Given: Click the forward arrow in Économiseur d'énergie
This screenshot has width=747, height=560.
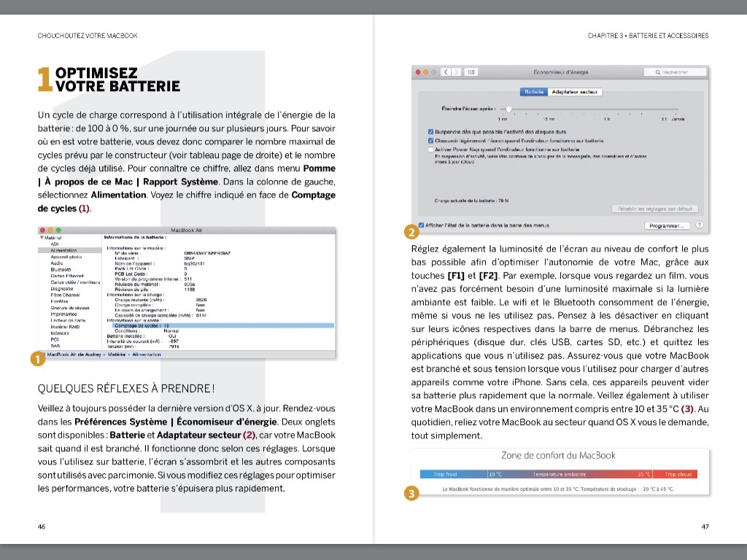Looking at the screenshot, I should coord(457,72).
